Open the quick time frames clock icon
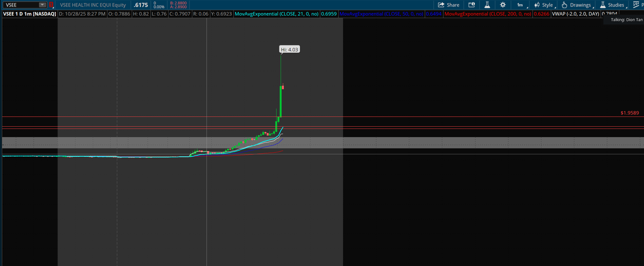644x266 pixels. point(472,5)
